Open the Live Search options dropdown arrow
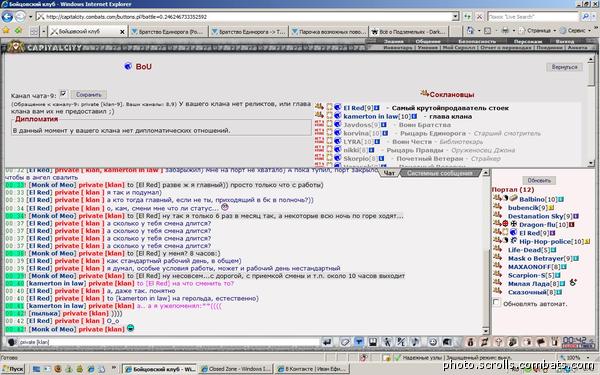This screenshot has width=600, height=375. [x=594, y=16]
